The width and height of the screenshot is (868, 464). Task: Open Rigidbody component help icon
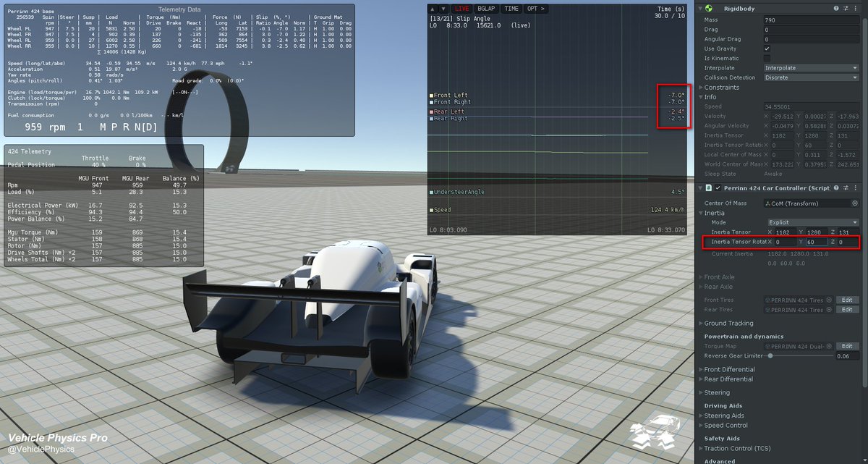click(836, 9)
